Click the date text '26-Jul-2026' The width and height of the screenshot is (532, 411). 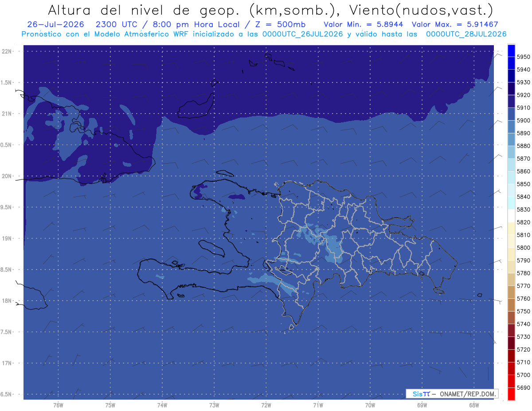point(55,24)
